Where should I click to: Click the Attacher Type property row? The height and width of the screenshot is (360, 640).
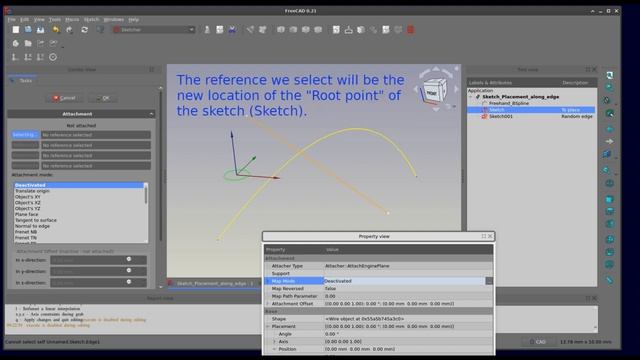(x=379, y=266)
